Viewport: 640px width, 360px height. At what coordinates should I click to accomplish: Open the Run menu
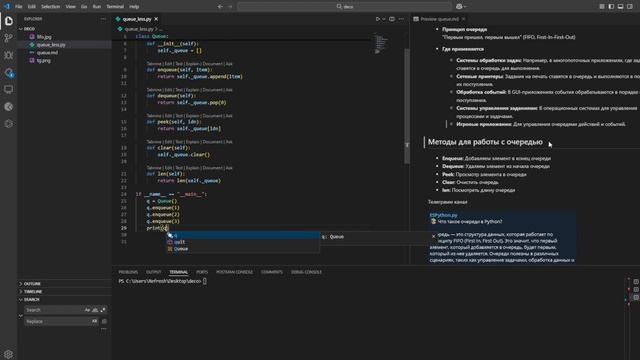click(x=97, y=7)
